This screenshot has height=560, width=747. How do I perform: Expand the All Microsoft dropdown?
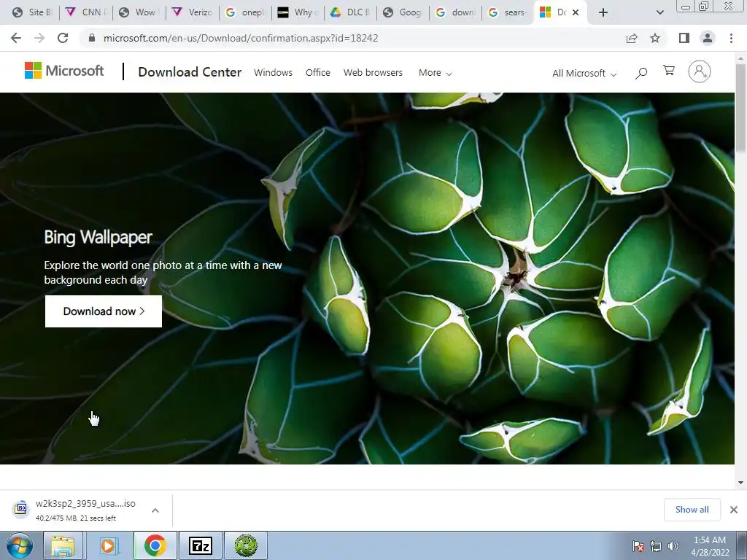coord(584,74)
